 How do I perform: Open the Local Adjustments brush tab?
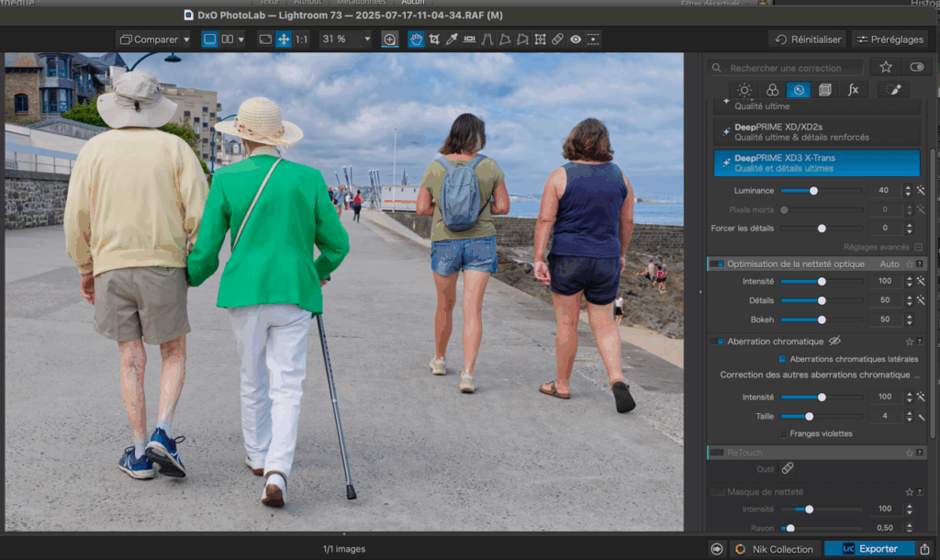[x=893, y=90]
